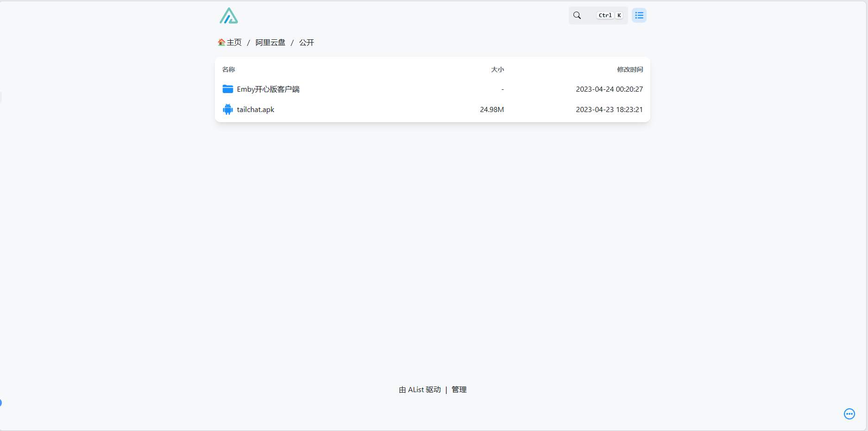868x431 pixels.
Task: Go to 阿里云盘 breadcrumb
Action: [270, 43]
